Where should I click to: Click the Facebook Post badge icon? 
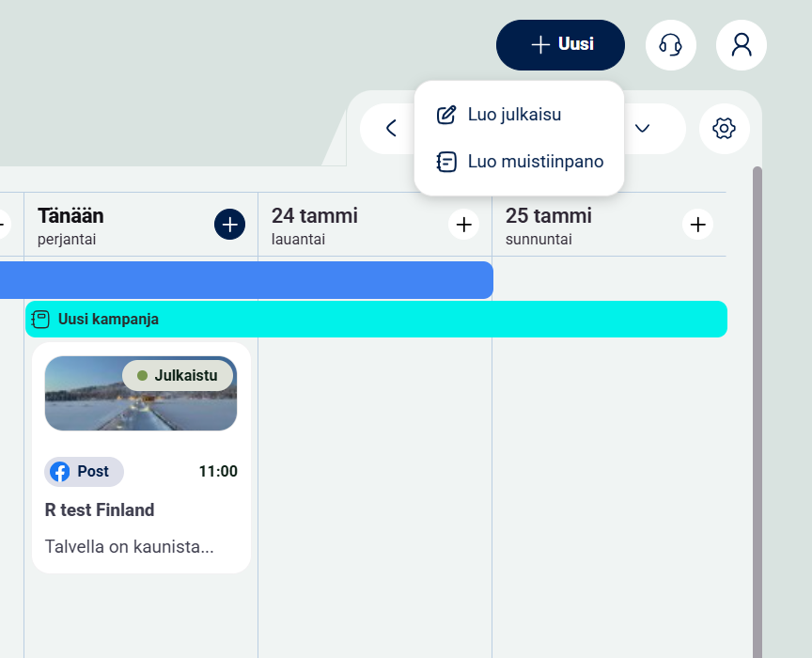click(60, 472)
